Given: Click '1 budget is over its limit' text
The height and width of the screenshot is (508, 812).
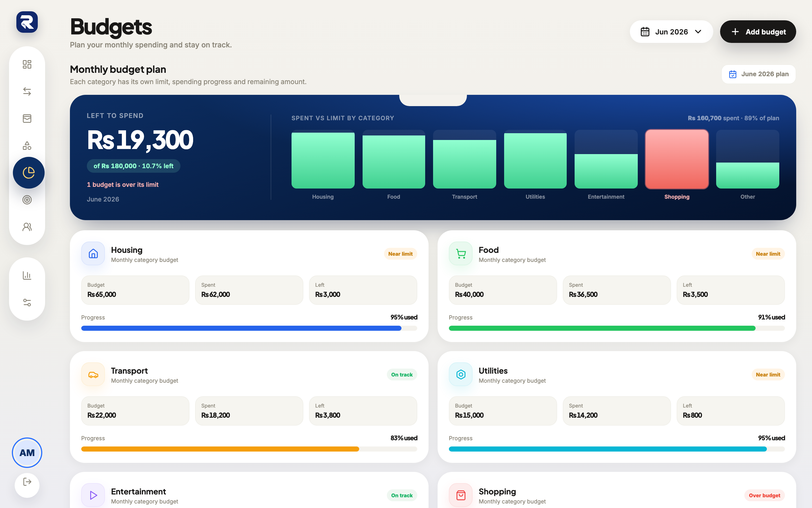Looking at the screenshot, I should point(122,185).
